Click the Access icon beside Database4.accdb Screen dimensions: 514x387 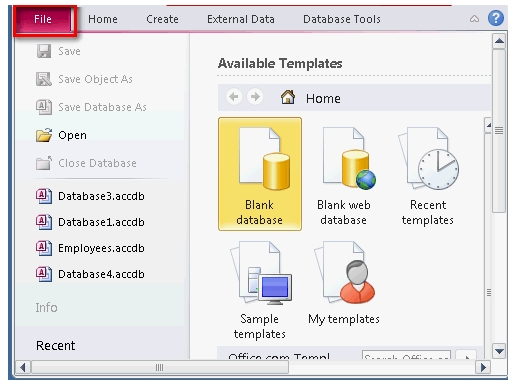pyautogui.click(x=44, y=274)
